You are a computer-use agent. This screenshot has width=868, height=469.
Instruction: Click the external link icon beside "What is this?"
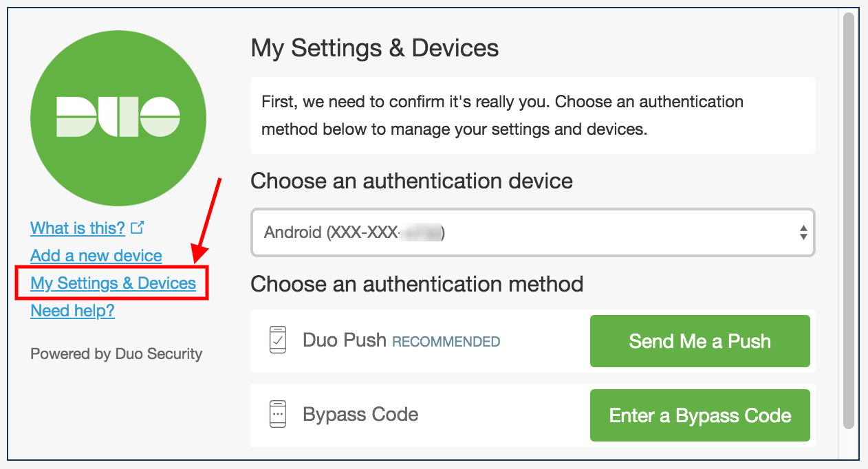click(x=138, y=227)
